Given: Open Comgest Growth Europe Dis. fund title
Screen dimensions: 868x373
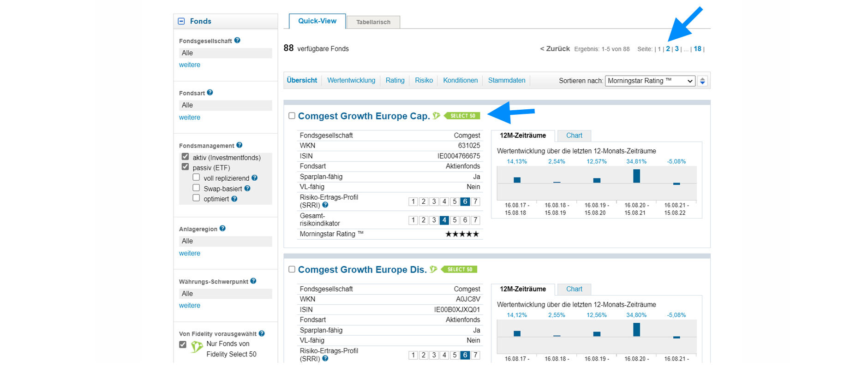Looking at the screenshot, I should (362, 270).
